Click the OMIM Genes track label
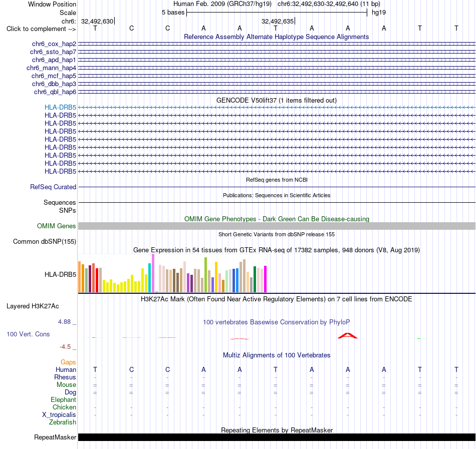Screen dimensions: 476x449 click(x=57, y=226)
